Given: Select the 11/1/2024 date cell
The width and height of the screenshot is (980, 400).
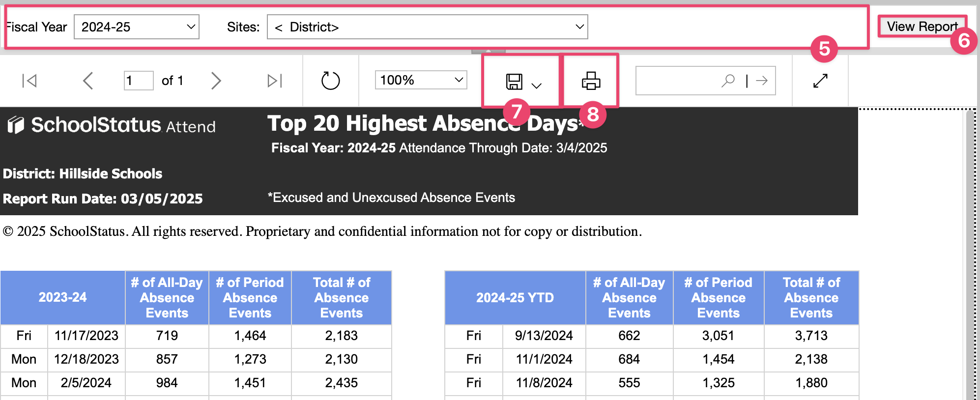Looking at the screenshot, I should (x=544, y=360).
